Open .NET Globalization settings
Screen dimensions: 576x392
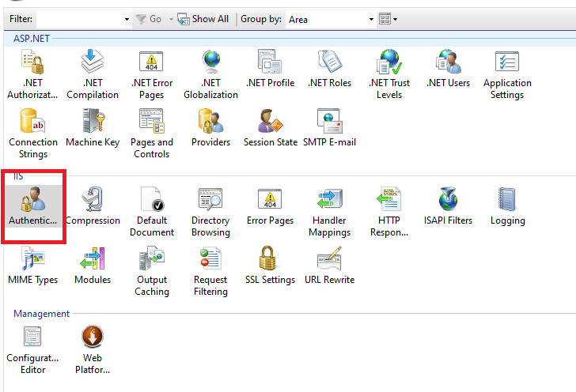[x=210, y=75]
